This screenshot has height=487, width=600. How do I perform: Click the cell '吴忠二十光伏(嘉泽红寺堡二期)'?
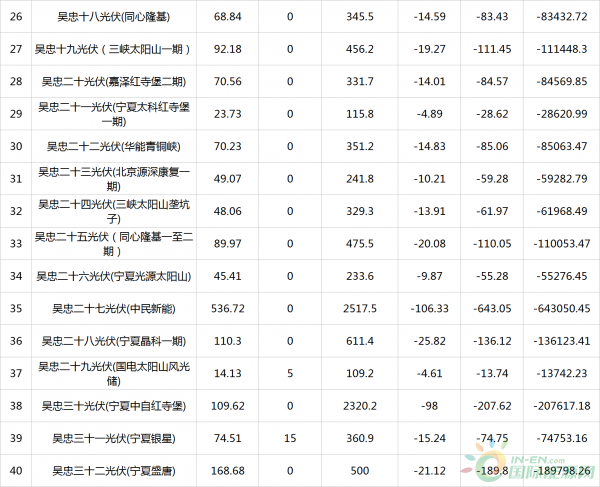coord(114,81)
